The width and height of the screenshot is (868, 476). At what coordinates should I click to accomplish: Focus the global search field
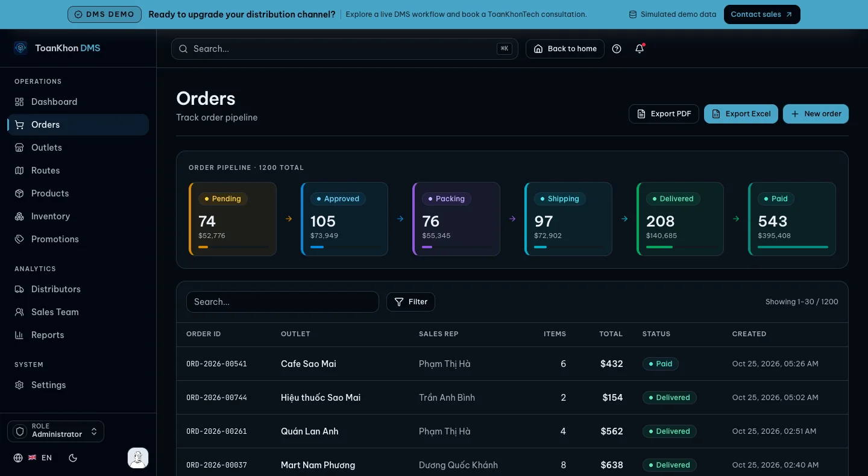345,49
